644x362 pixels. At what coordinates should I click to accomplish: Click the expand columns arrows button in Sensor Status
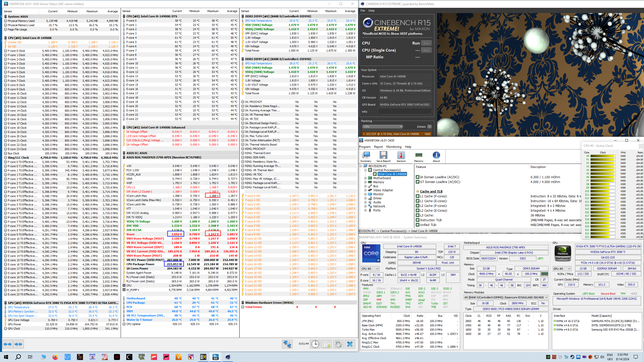[x=8, y=344]
